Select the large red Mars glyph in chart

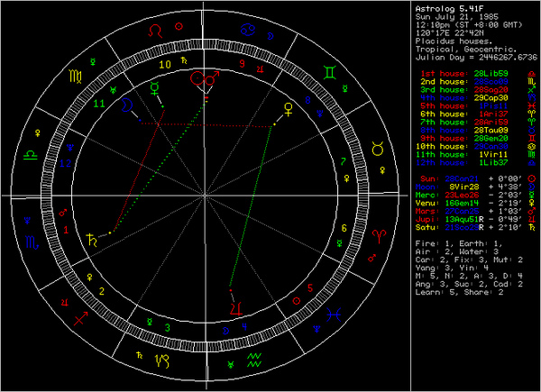(212, 78)
